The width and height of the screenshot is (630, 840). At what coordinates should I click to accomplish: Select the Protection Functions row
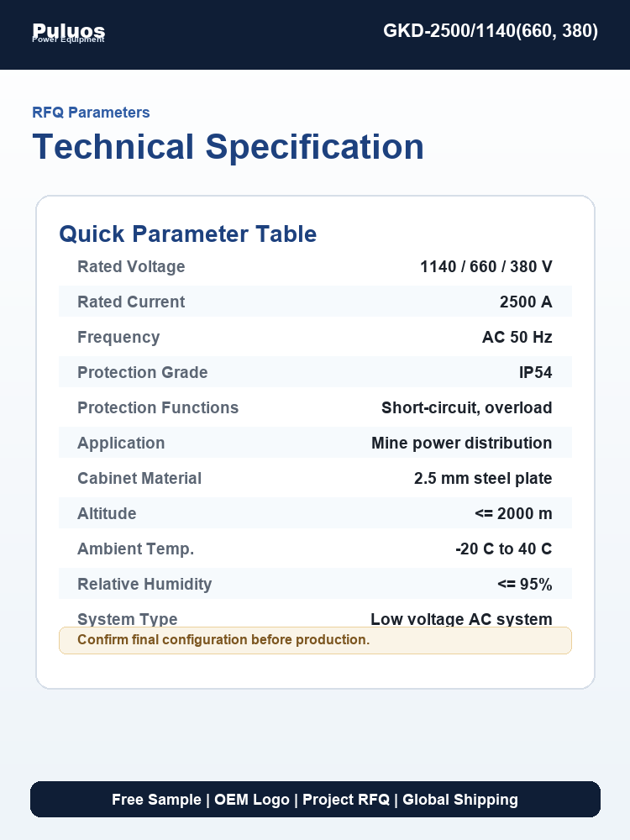[316, 407]
